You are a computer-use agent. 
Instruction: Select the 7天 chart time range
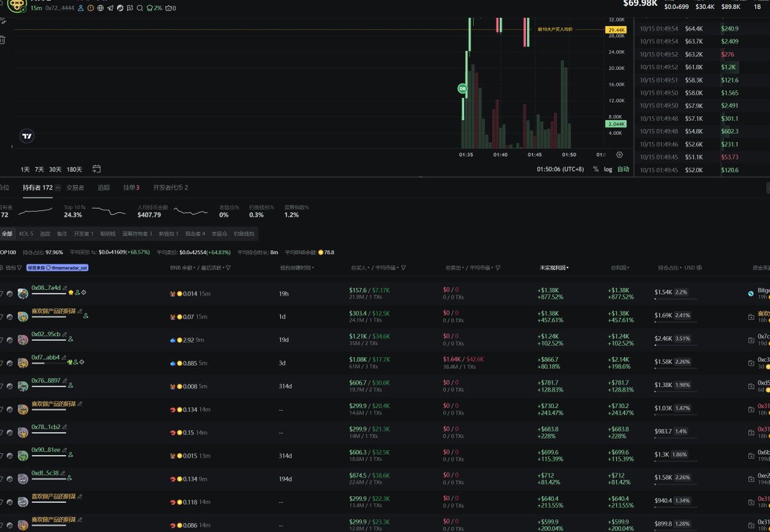pos(40,169)
